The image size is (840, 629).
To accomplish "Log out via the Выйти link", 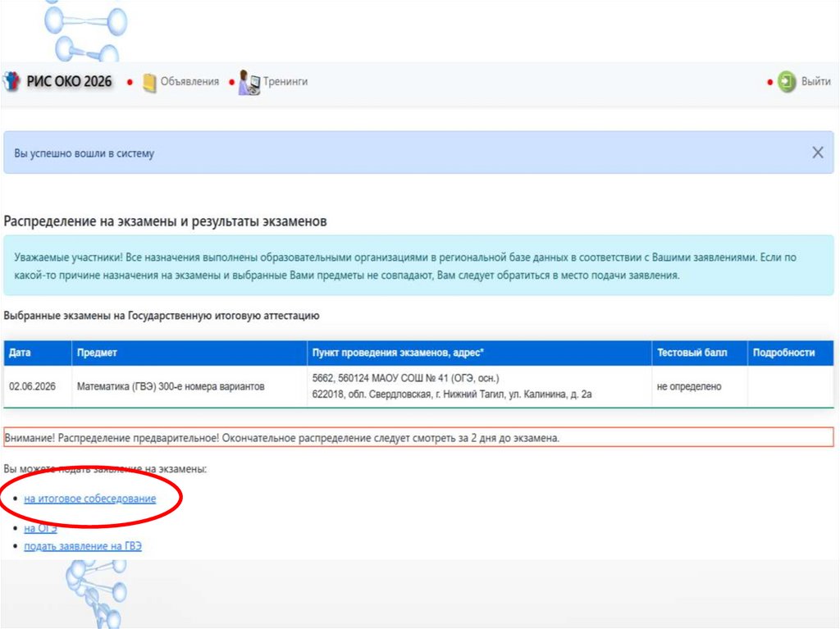I will pyautogui.click(x=815, y=81).
